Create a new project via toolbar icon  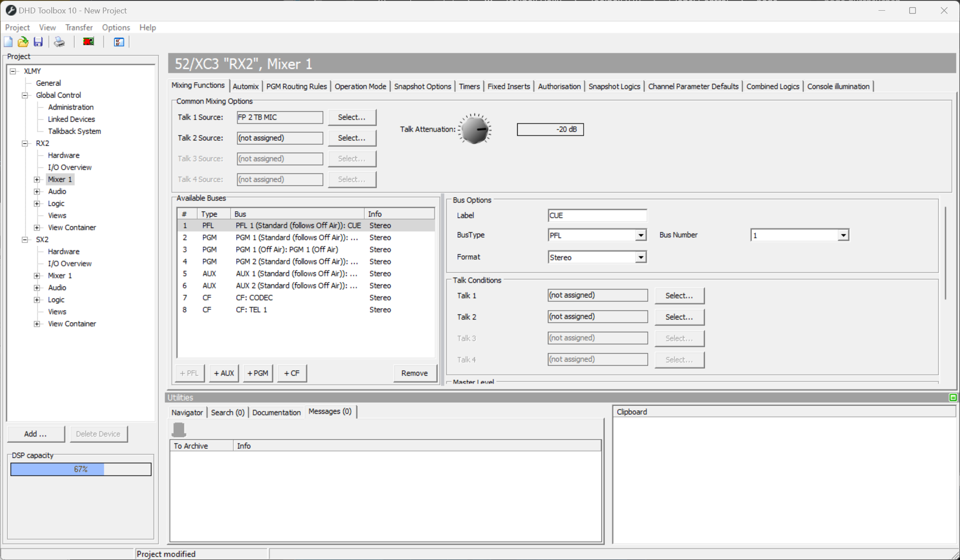pyautogui.click(x=8, y=41)
